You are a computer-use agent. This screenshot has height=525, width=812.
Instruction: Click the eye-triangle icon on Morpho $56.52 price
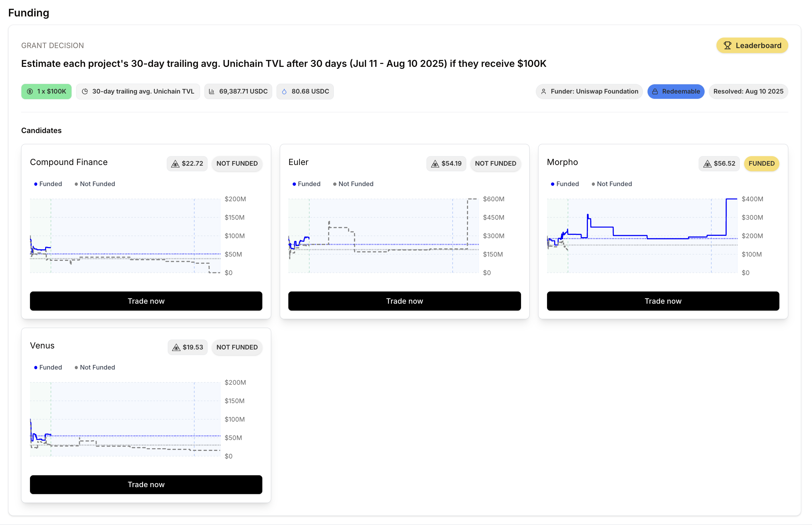[x=707, y=164]
